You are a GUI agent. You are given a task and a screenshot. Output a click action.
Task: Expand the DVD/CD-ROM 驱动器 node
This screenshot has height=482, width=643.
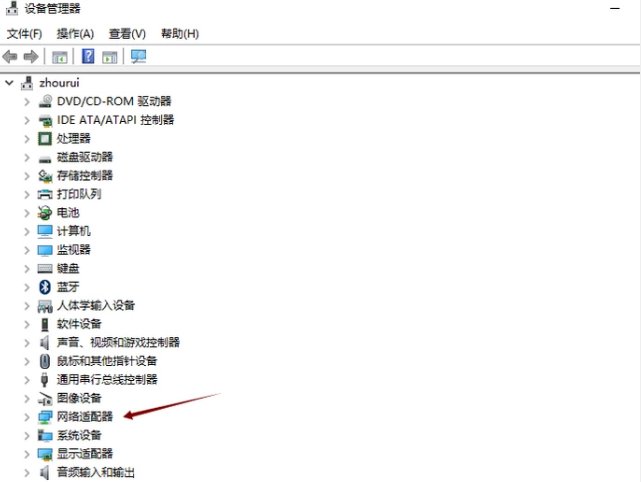27,101
